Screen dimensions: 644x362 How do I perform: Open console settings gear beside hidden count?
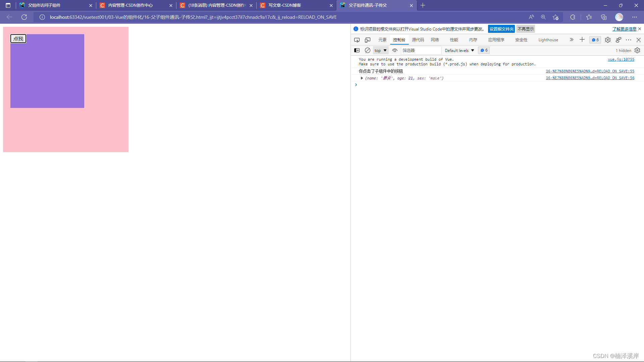pos(637,50)
